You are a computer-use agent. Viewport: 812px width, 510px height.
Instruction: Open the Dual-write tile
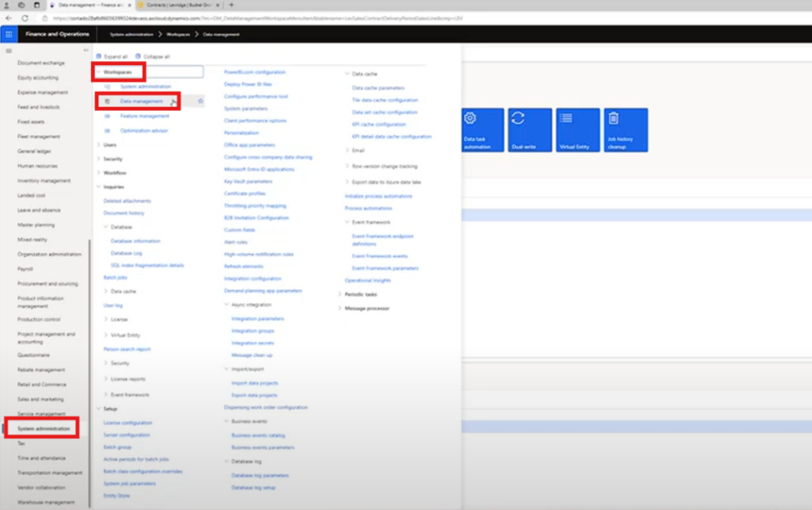click(529, 130)
